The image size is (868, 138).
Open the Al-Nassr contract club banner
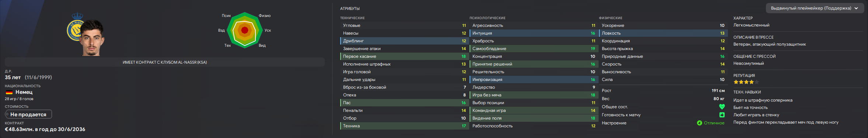pos(165,62)
